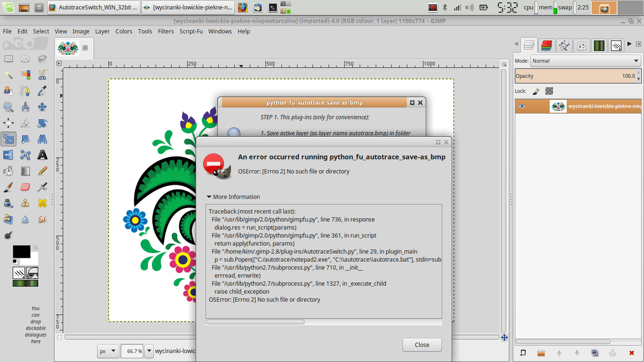
Task: Select the Heal tool
Action: pos(42,203)
